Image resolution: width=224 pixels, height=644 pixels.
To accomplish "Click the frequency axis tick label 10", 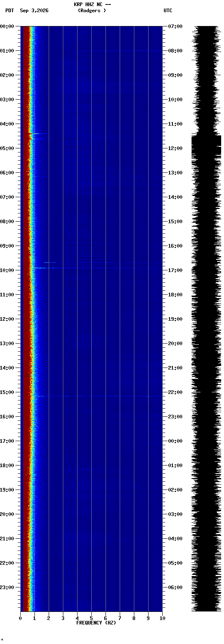I will [162, 618].
